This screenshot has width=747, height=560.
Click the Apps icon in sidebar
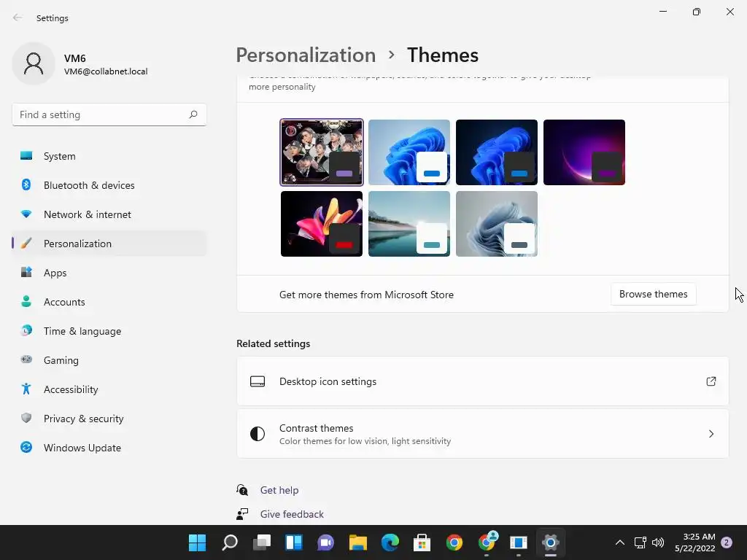coord(26,273)
